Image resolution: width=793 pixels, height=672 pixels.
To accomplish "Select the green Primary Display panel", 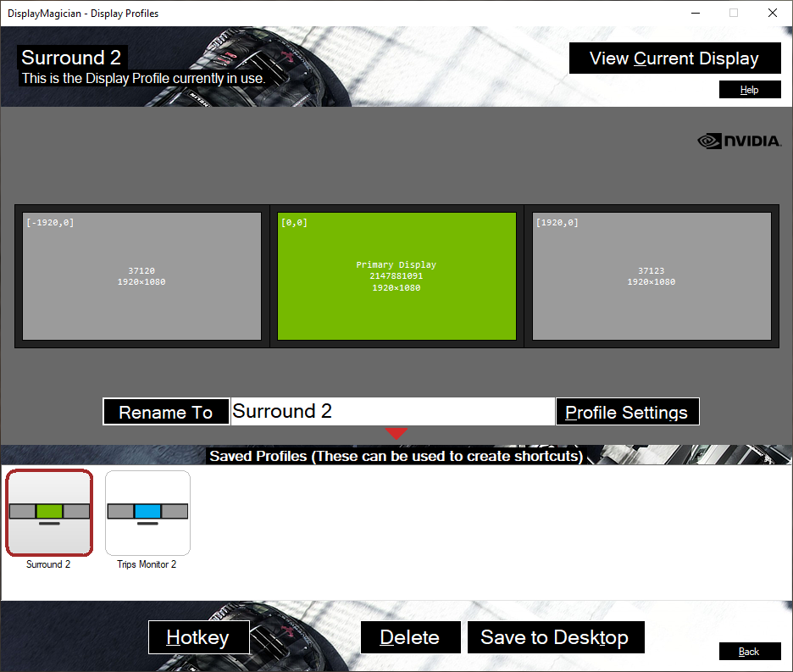I will click(x=396, y=276).
